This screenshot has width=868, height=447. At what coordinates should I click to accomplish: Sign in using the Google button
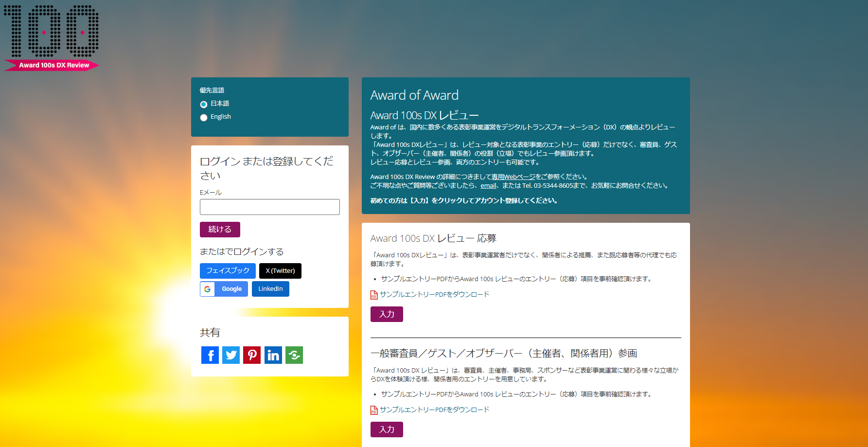point(224,289)
